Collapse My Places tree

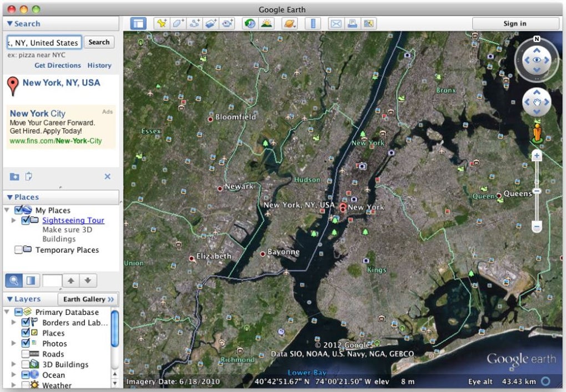coord(7,210)
